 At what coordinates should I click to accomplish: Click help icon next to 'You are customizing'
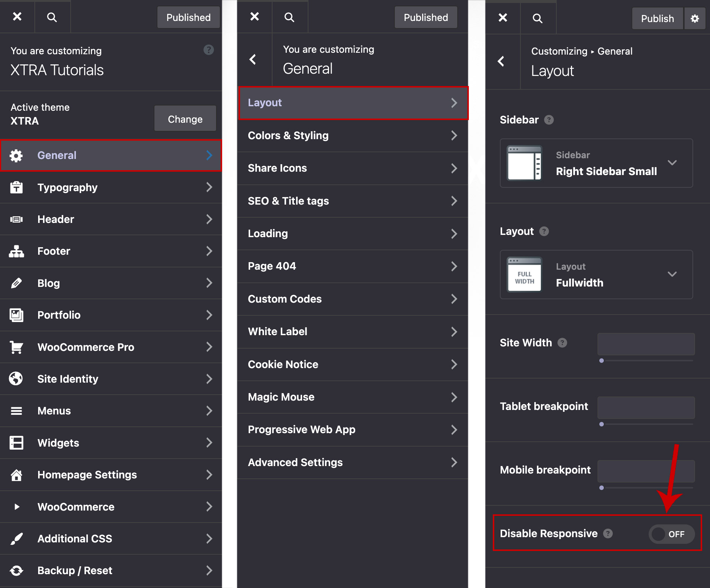[209, 50]
